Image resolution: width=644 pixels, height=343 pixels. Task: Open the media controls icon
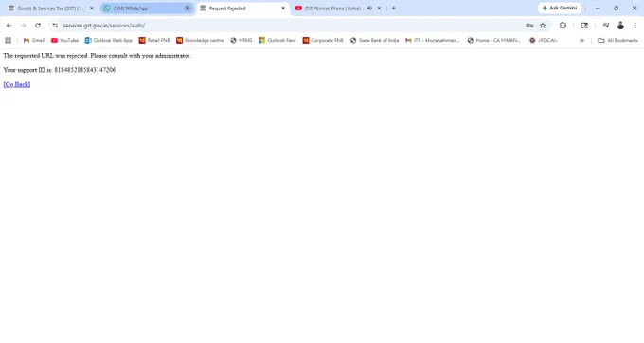(606, 26)
